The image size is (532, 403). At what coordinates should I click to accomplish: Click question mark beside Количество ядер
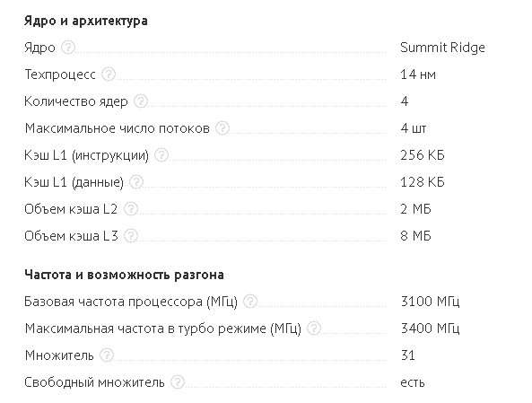[141, 101]
